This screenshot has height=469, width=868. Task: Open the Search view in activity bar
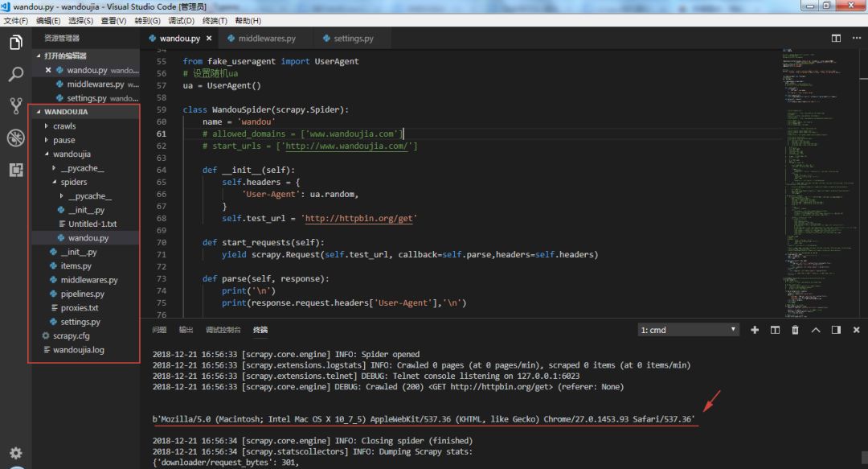click(16, 74)
